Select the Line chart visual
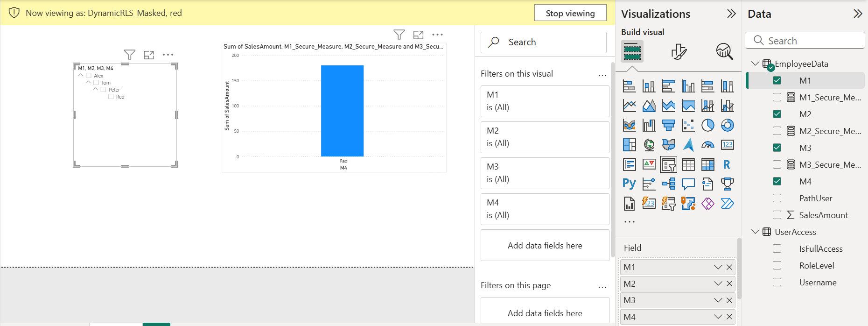 pyautogui.click(x=629, y=106)
